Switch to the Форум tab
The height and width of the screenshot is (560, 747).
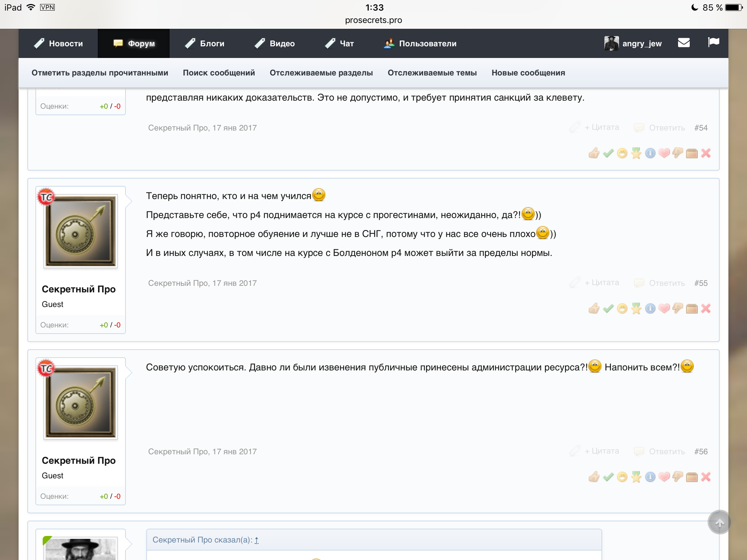[133, 43]
